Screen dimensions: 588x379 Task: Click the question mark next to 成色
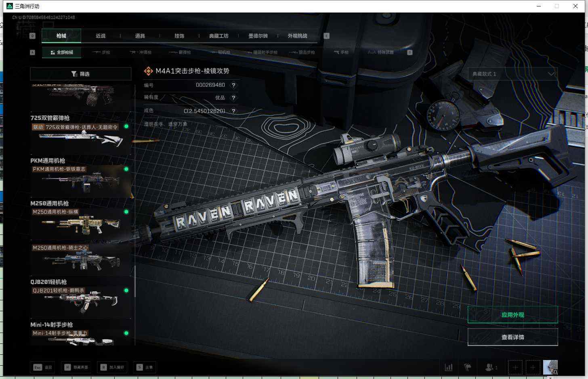[233, 111]
